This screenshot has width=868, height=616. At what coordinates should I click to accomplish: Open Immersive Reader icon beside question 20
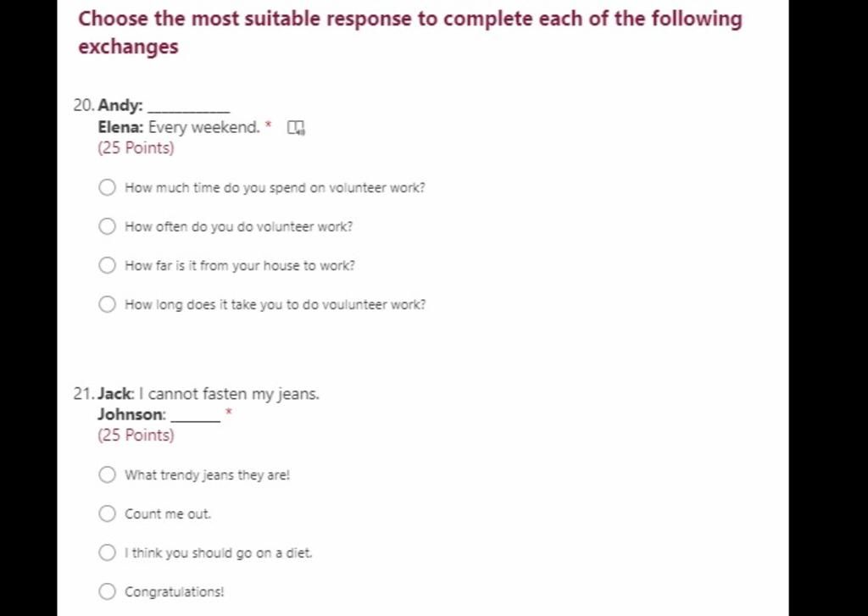coord(296,128)
